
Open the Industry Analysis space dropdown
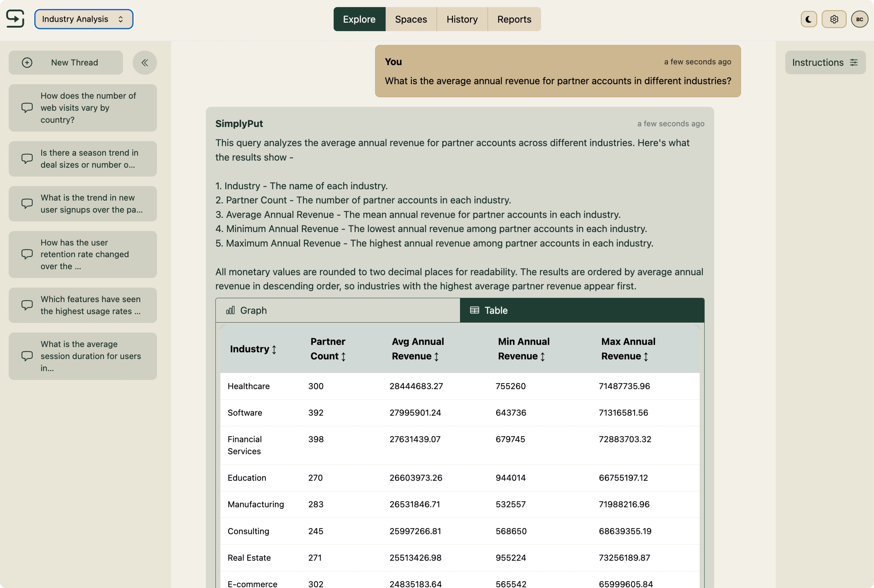(x=84, y=19)
